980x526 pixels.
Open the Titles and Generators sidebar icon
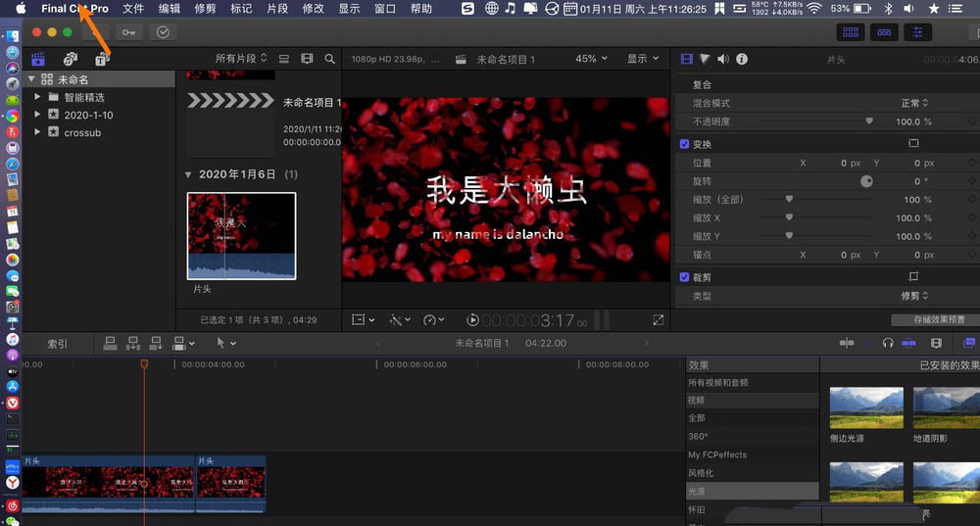(x=102, y=60)
